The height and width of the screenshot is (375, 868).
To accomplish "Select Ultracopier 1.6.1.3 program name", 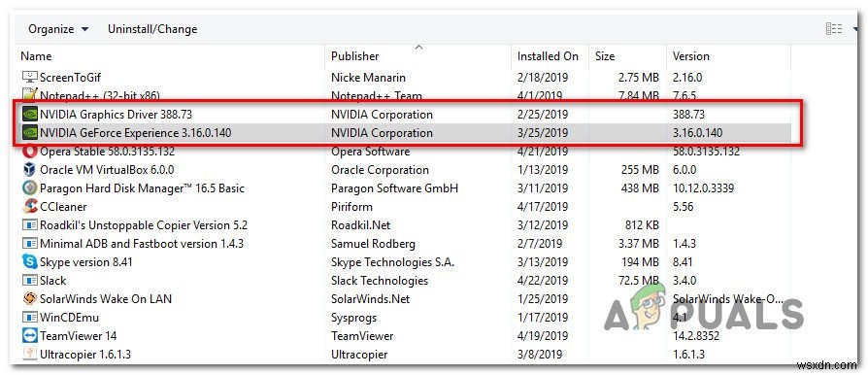I will tap(85, 354).
